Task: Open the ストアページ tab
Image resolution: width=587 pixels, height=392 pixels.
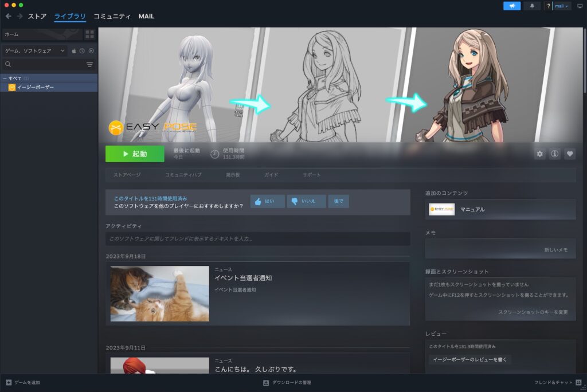Action: click(127, 175)
